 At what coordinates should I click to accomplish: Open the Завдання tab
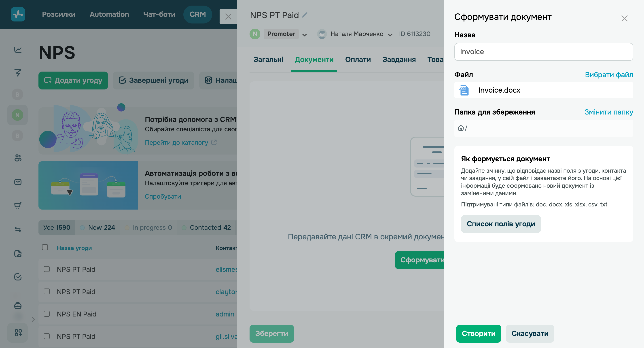click(399, 59)
